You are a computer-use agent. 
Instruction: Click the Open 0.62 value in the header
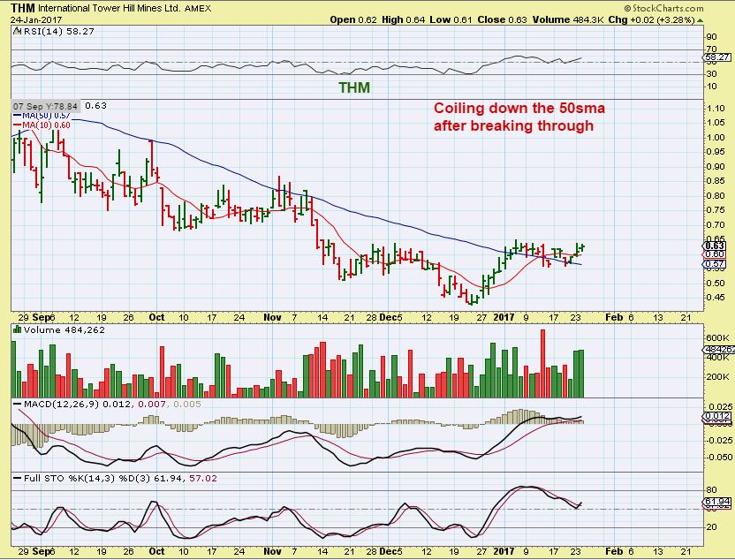[x=353, y=19]
